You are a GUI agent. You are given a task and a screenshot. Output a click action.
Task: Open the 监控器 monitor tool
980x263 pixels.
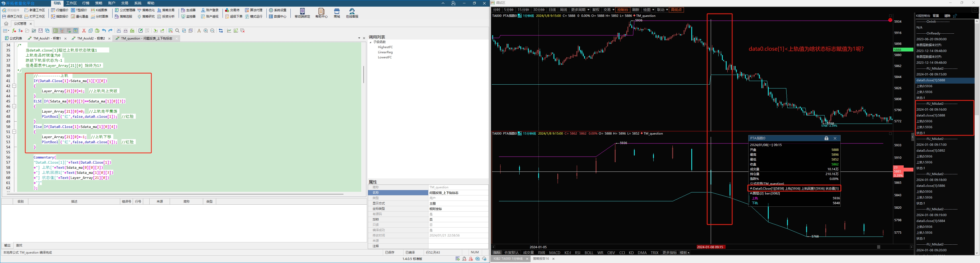coord(189,16)
